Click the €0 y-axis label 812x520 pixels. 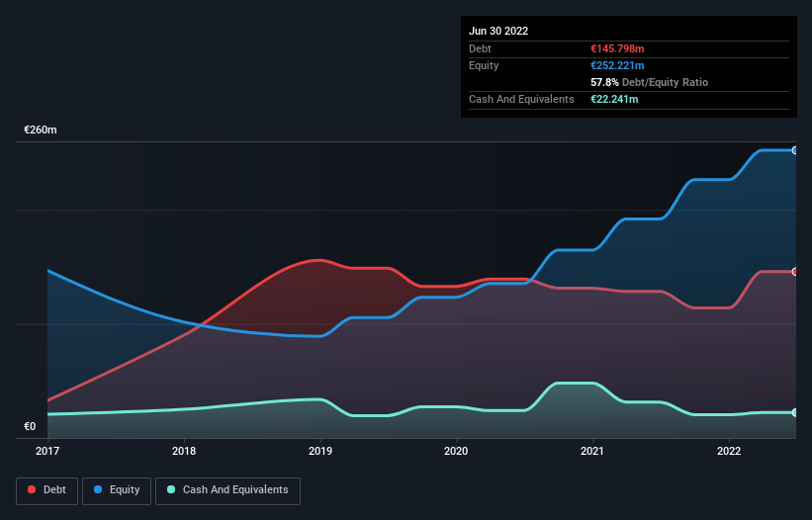[x=30, y=426]
